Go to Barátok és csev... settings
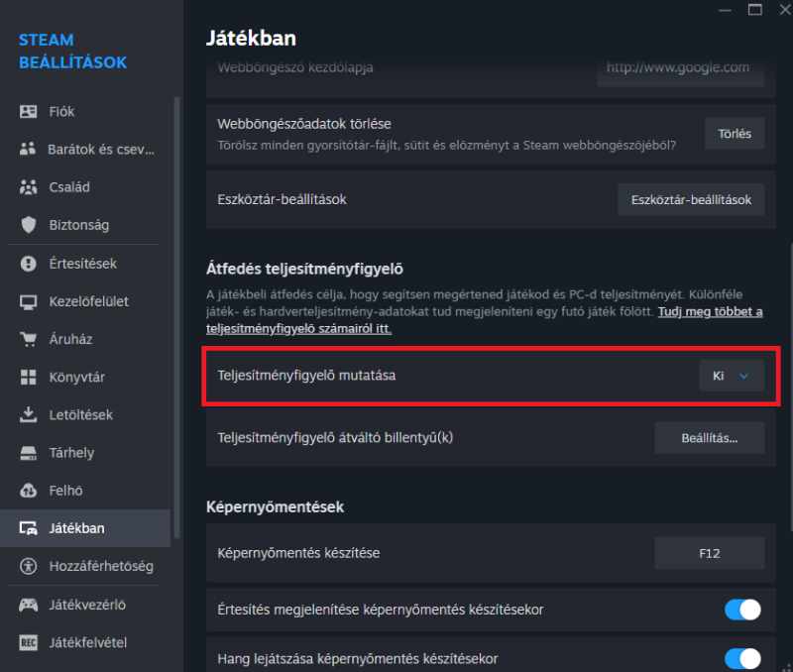793x672 pixels. pos(85,149)
